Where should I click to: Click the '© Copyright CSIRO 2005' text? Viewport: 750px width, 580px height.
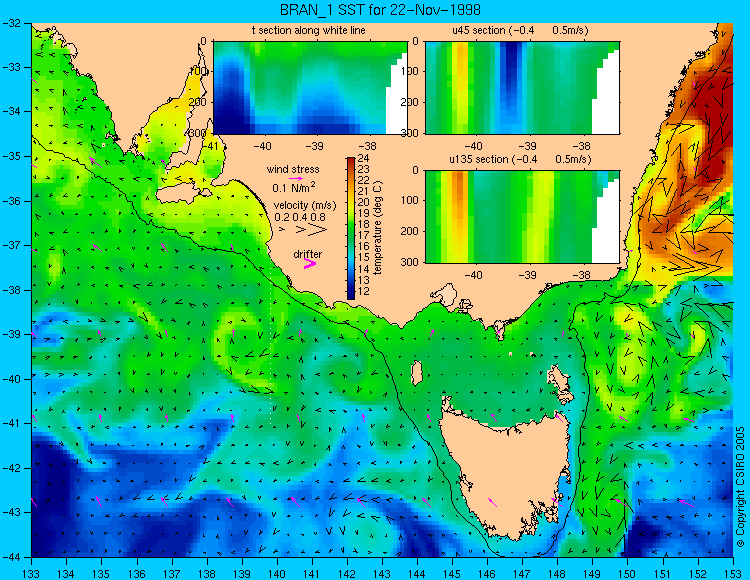[740, 487]
